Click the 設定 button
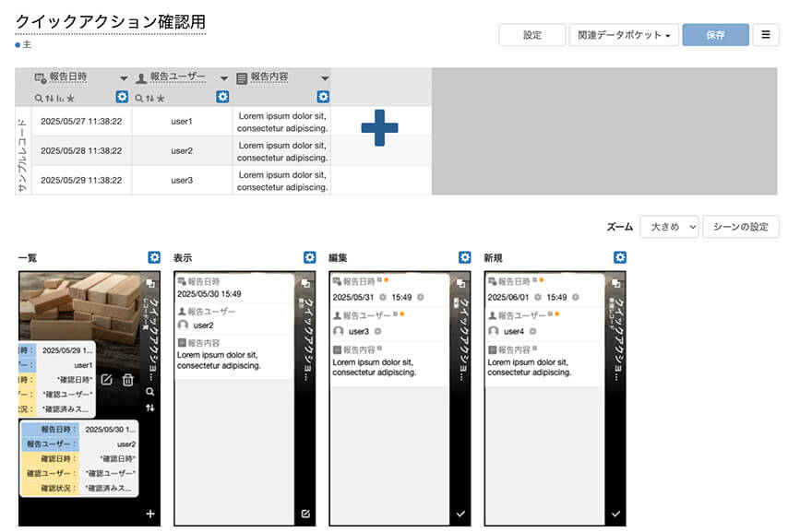Image resolution: width=788 pixels, height=532 pixels. pyautogui.click(x=532, y=35)
